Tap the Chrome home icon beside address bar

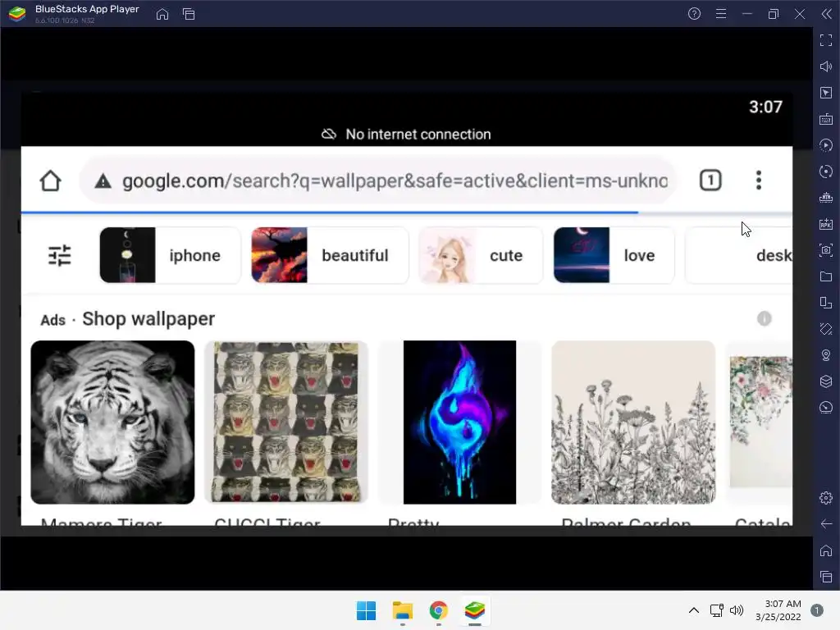50,180
